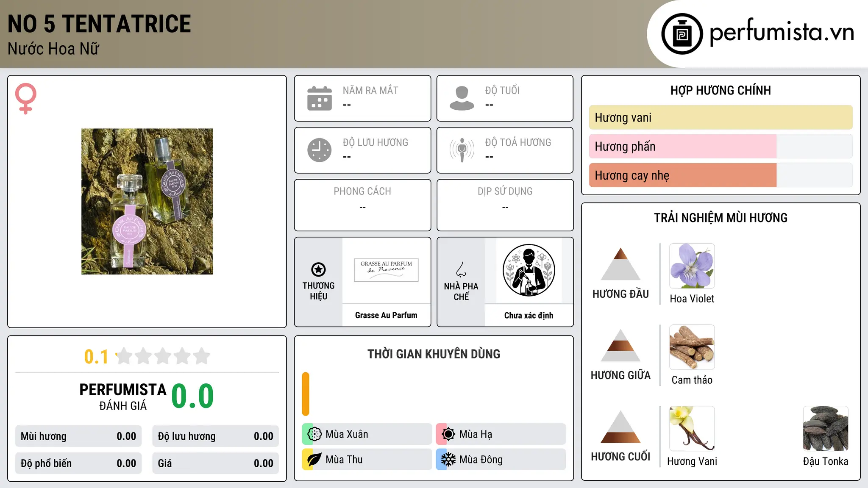
Task: Select the Đậu Tonka note image
Action: 826,429
